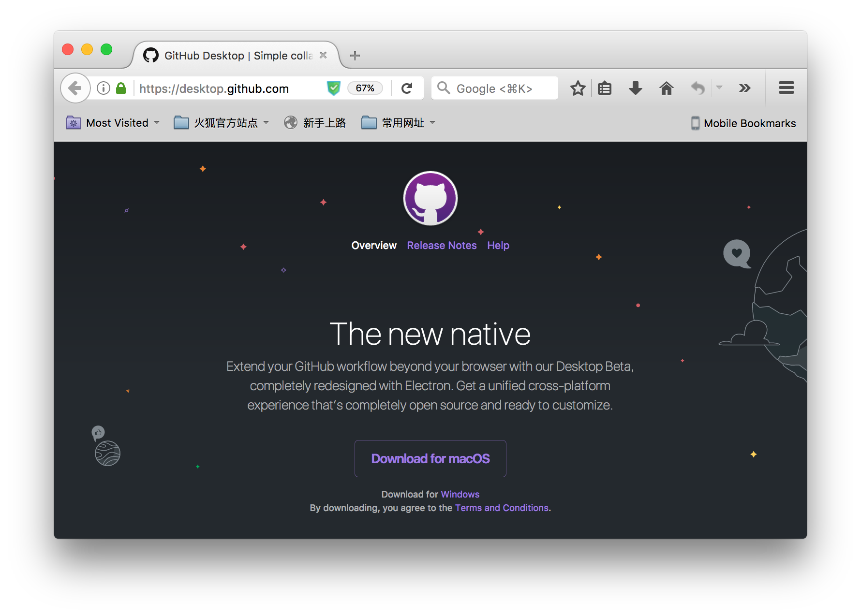Open the Help page link

[x=498, y=246]
